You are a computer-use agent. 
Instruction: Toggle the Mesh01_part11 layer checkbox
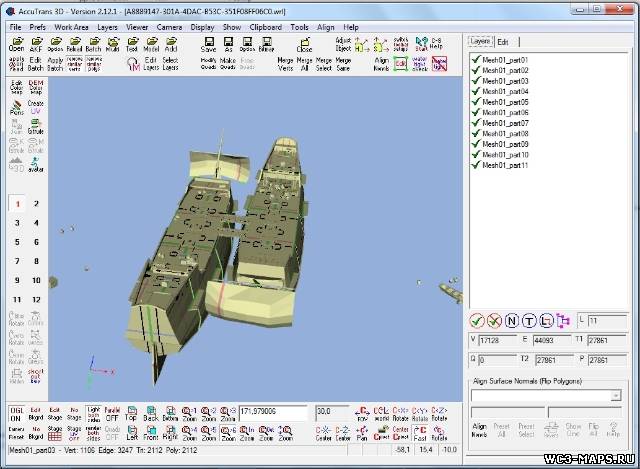coord(476,165)
